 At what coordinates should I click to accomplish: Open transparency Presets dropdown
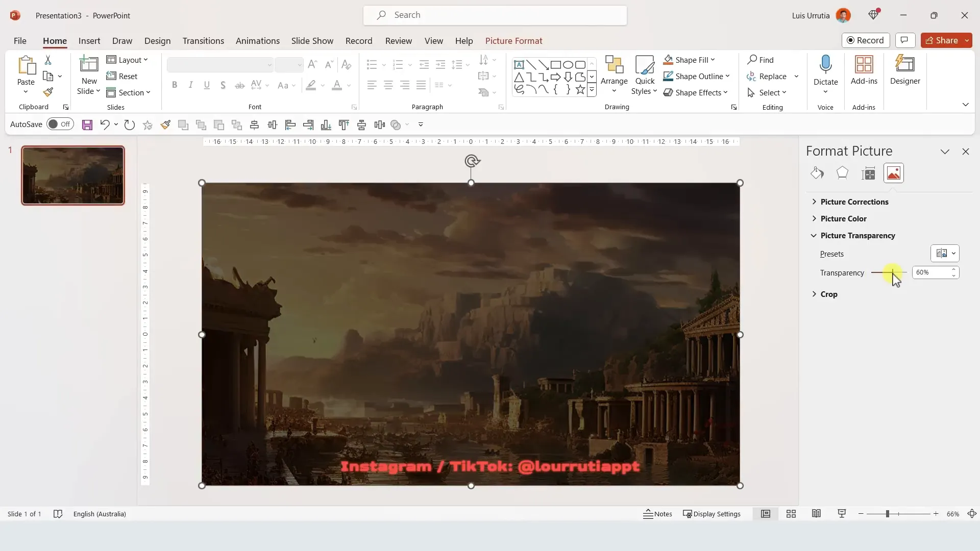(x=945, y=254)
